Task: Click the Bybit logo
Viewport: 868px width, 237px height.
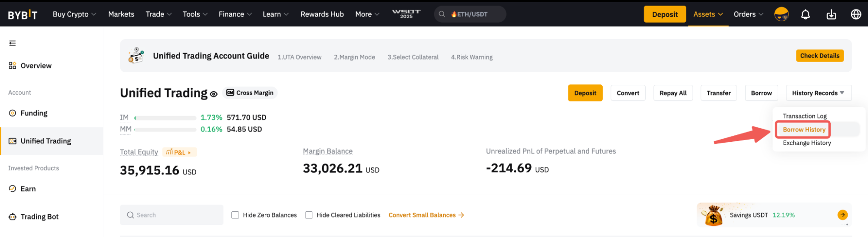Action: (x=23, y=15)
